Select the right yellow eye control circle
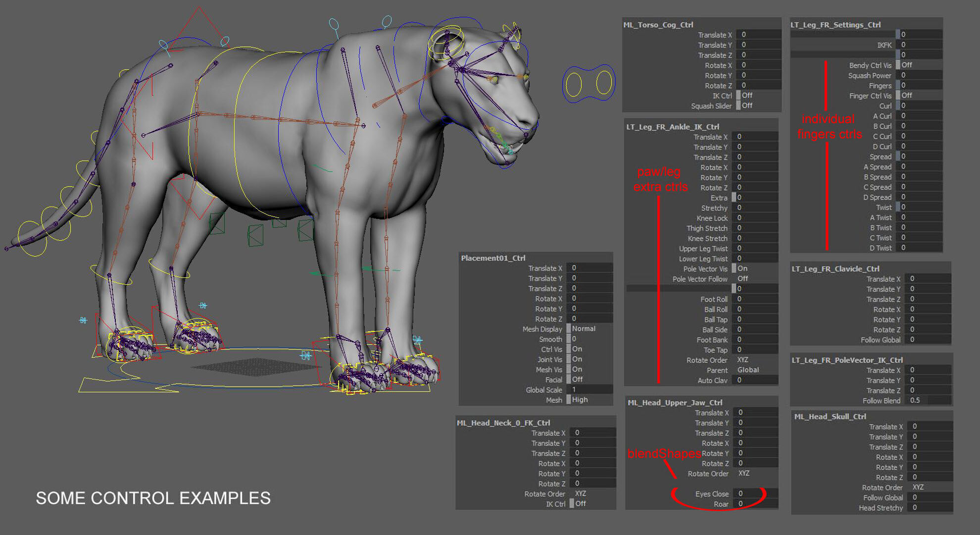 (604, 83)
